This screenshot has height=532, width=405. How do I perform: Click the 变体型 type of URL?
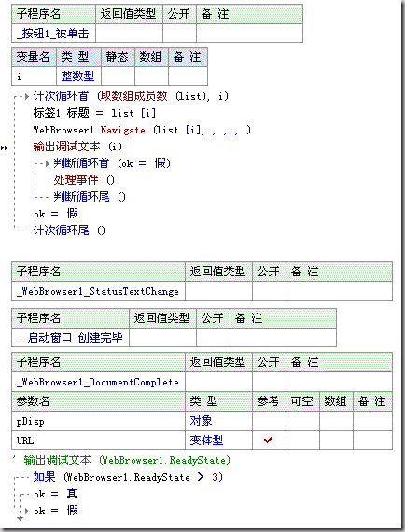[206, 441]
